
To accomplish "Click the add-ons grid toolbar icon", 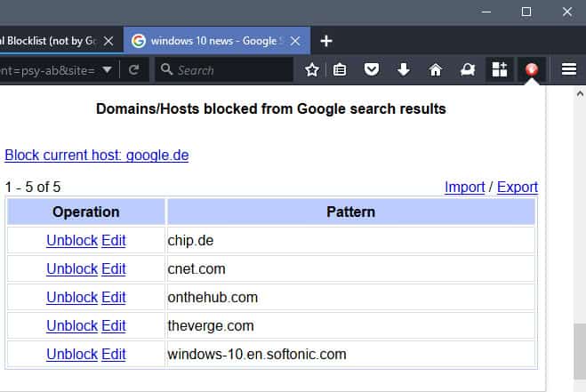I will pos(500,69).
